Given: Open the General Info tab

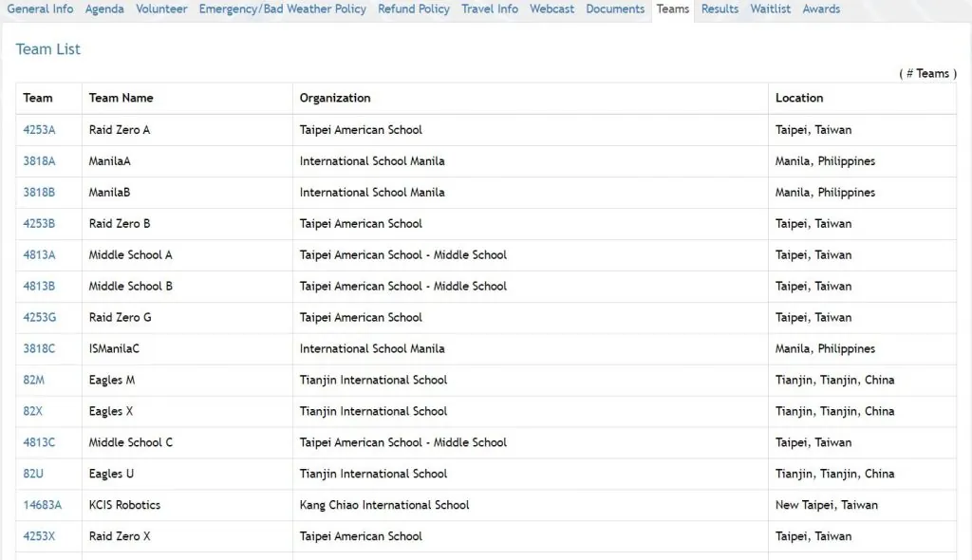Looking at the screenshot, I should (x=40, y=9).
